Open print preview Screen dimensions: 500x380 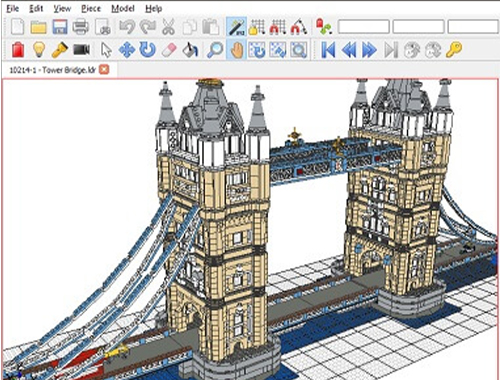pos(103,27)
